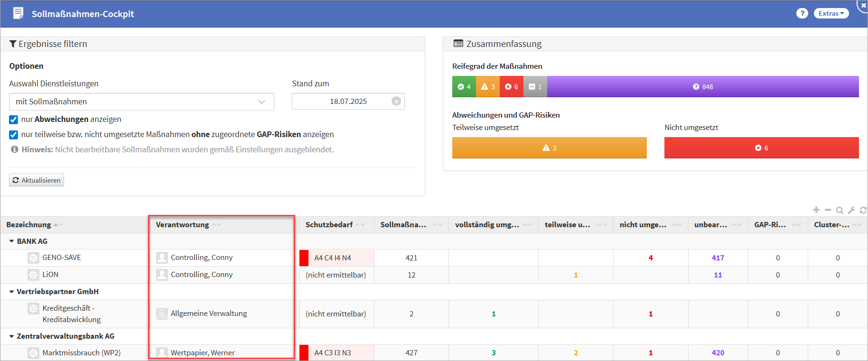Open the Marktmissbrauch (WP2) entry

pyautogui.click(x=82, y=353)
